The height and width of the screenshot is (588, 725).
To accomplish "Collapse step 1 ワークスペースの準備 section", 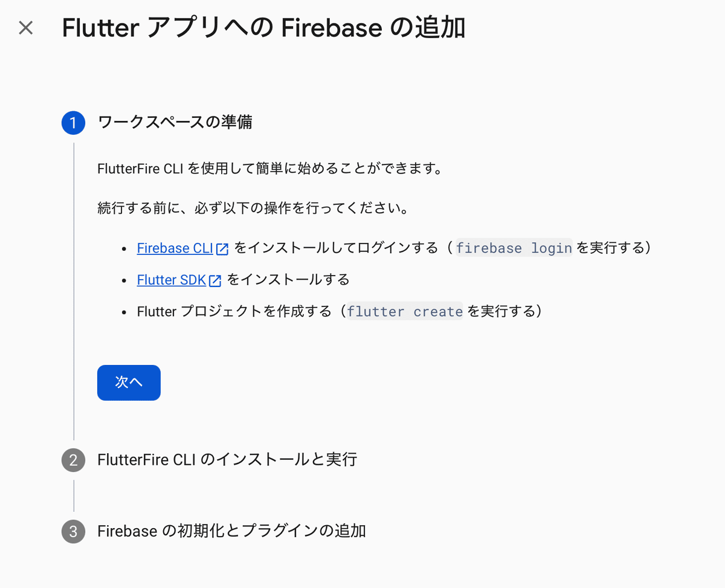I will [175, 123].
